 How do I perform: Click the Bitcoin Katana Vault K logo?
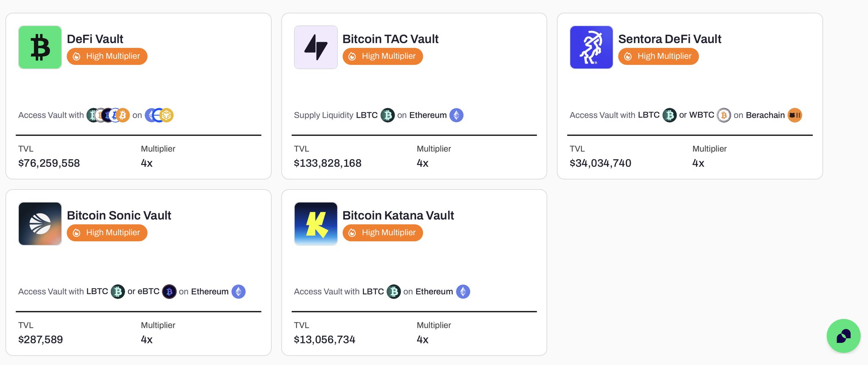(316, 224)
